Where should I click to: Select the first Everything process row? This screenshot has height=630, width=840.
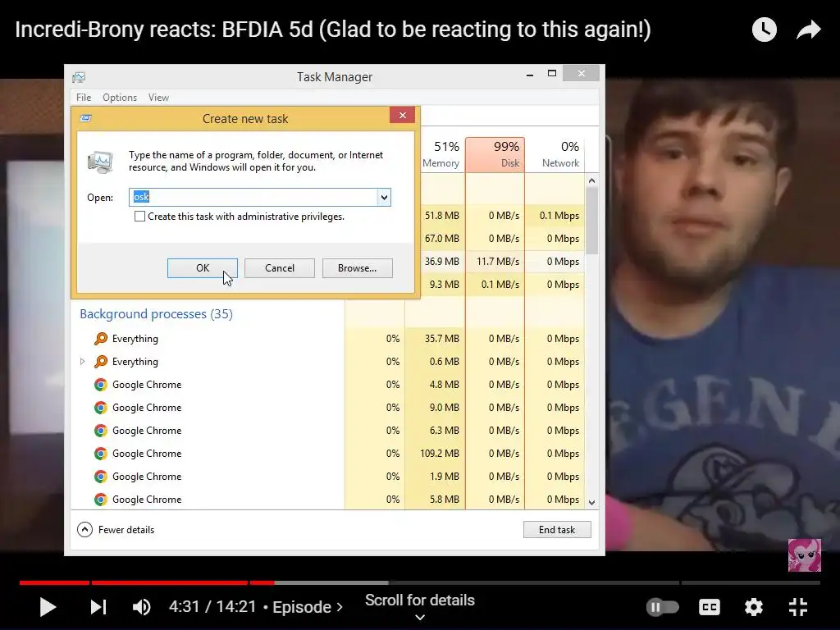click(x=328, y=339)
